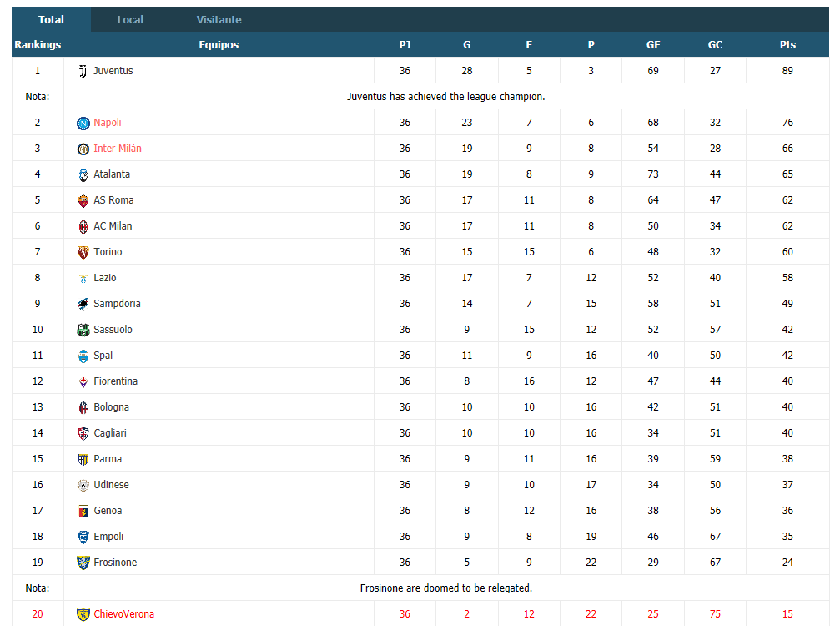Click the Udinese club crest icon

pyautogui.click(x=83, y=486)
